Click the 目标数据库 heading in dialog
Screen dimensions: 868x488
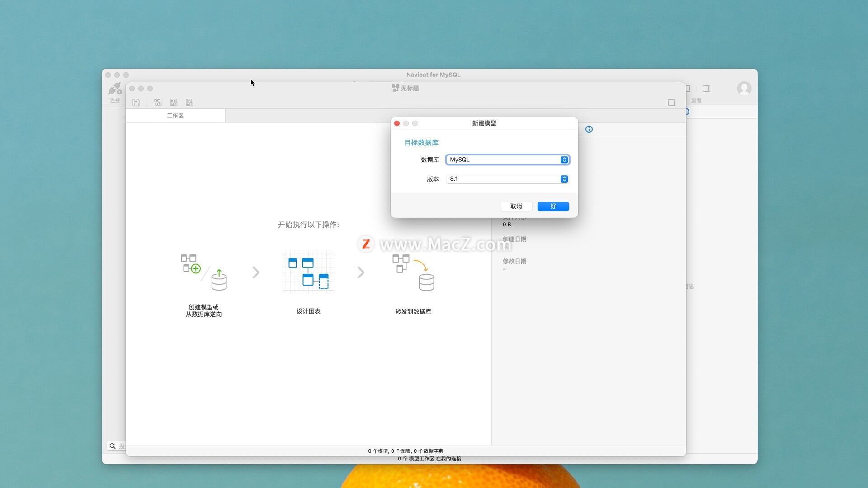(421, 143)
